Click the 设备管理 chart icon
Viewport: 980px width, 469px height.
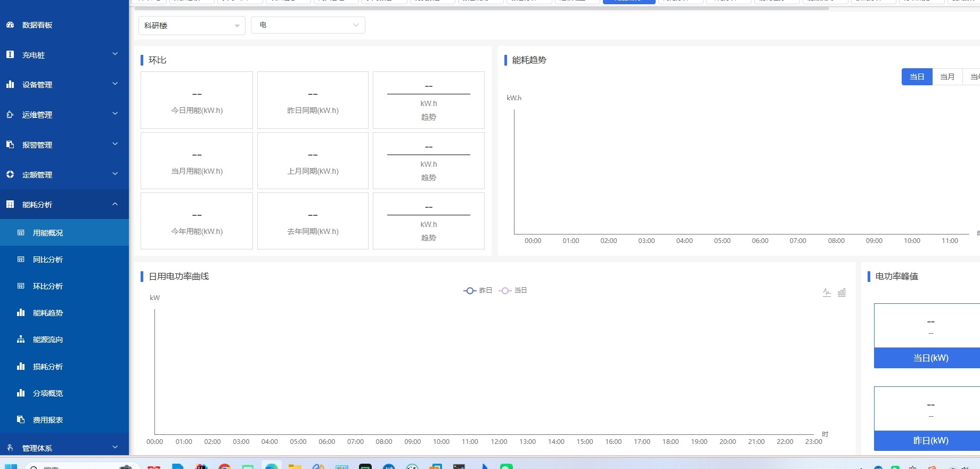[10, 85]
